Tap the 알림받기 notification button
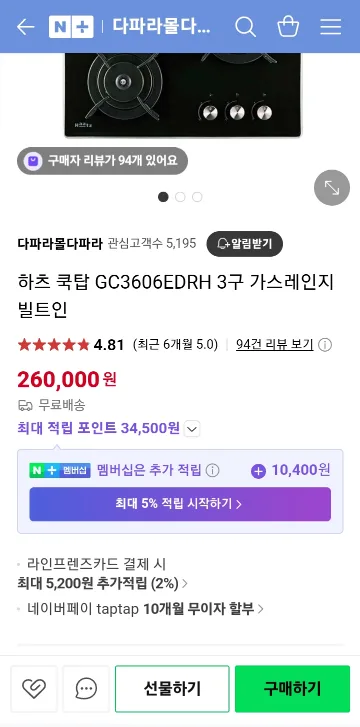Image resolution: width=360 pixels, height=727 pixels. [244, 244]
